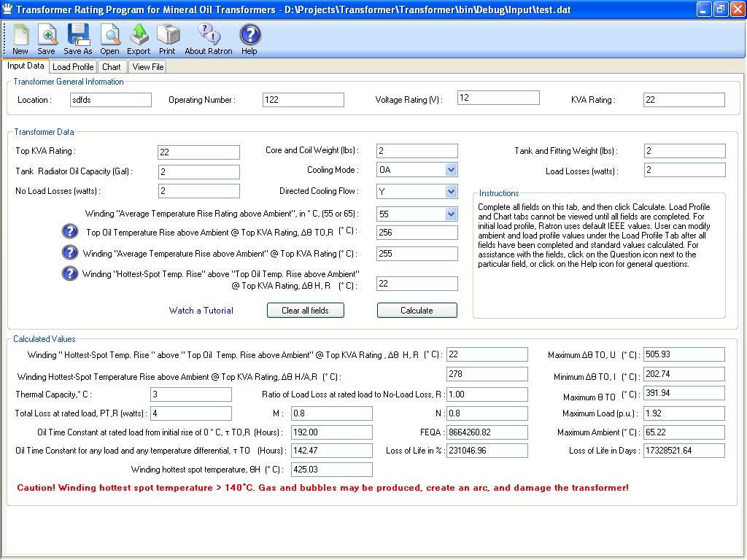Image resolution: width=747 pixels, height=560 pixels.
Task: Click the calculated Hottest-Spot Rise above Ambient field 278
Action: click(x=487, y=374)
